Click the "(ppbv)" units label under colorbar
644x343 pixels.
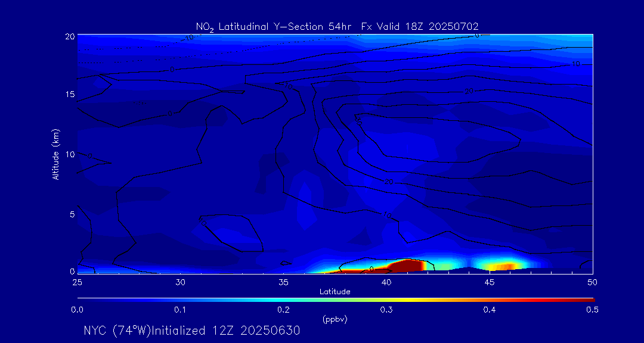[x=335, y=320]
